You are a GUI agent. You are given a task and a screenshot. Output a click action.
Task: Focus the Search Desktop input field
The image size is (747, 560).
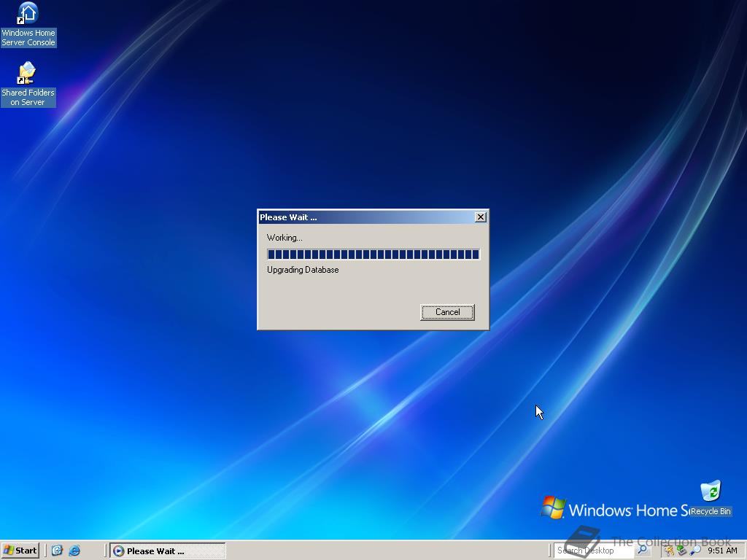click(x=594, y=551)
